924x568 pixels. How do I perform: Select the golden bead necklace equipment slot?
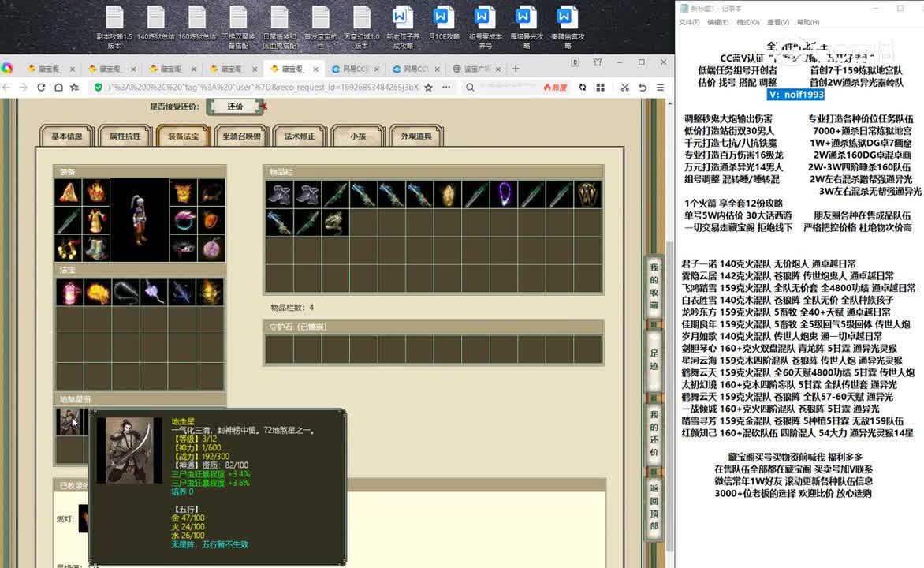(69, 248)
